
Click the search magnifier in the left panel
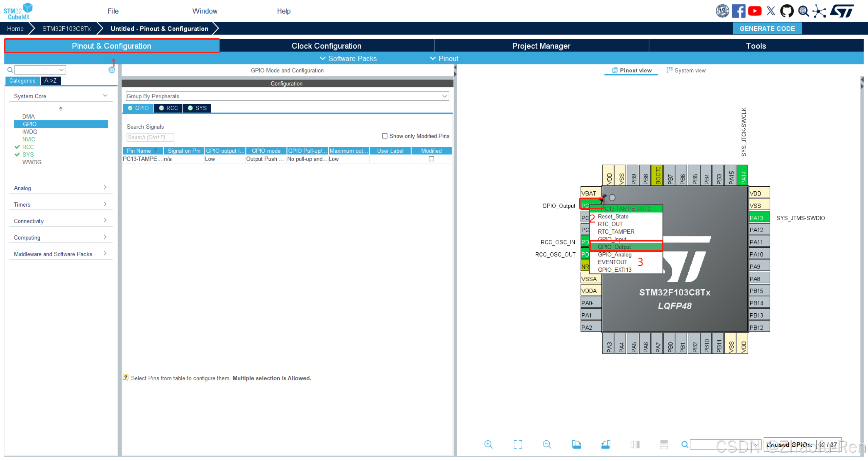point(10,70)
